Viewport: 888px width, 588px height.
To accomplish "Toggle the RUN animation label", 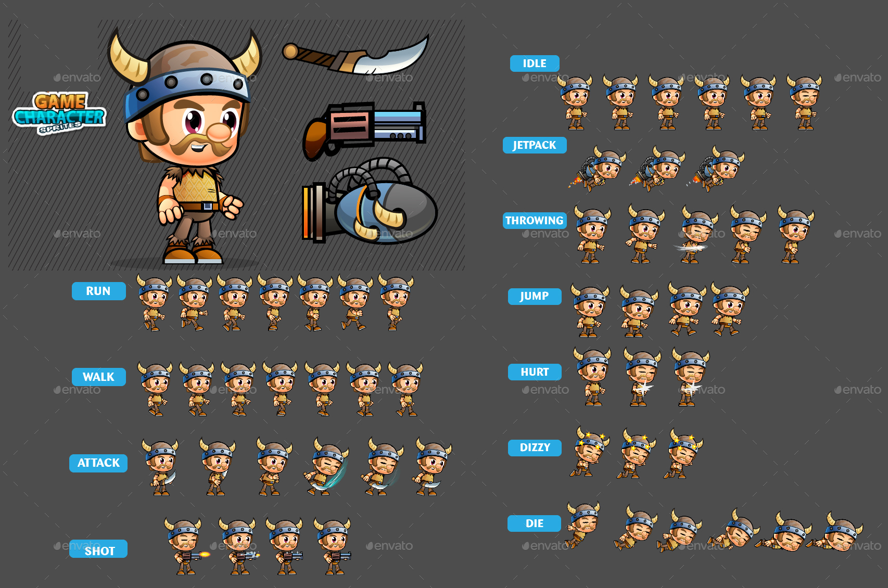I will (x=98, y=291).
